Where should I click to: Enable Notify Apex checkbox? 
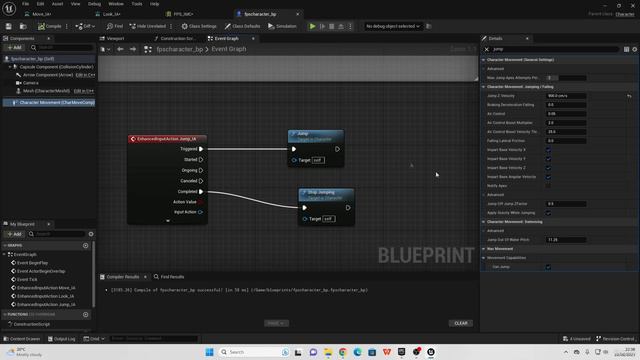click(x=548, y=186)
